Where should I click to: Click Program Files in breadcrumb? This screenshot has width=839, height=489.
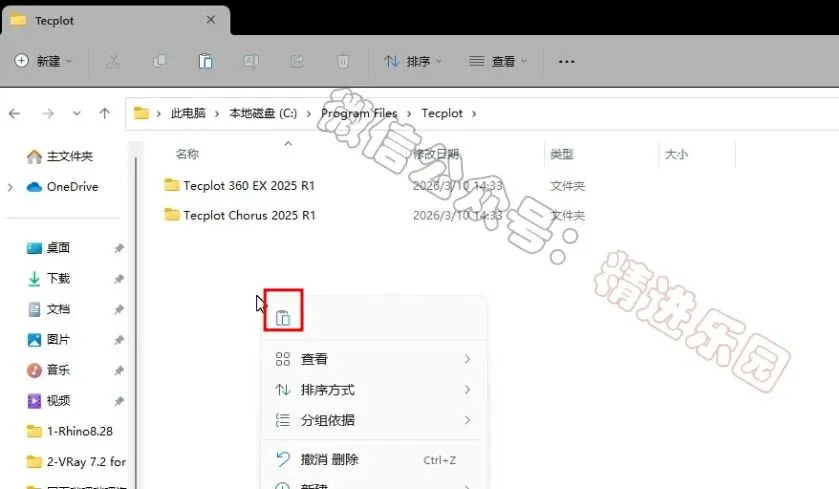(359, 113)
